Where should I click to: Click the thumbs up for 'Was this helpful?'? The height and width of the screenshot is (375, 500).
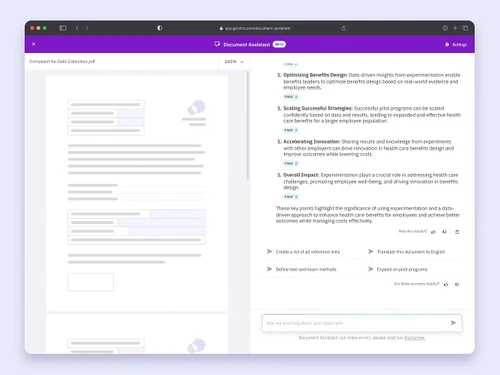pos(433,232)
